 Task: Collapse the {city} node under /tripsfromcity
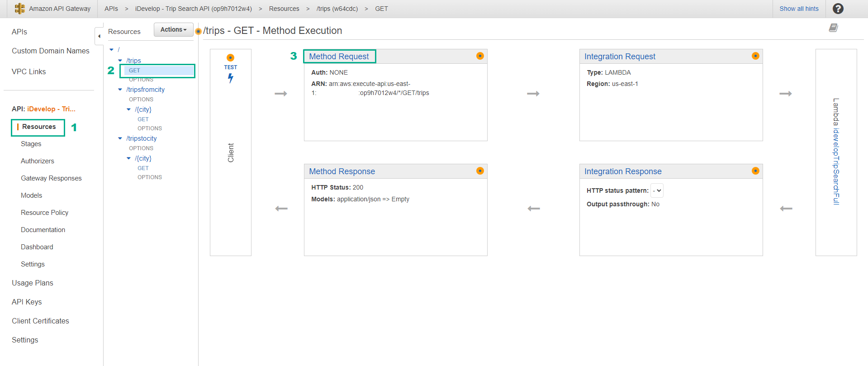pyautogui.click(x=128, y=109)
